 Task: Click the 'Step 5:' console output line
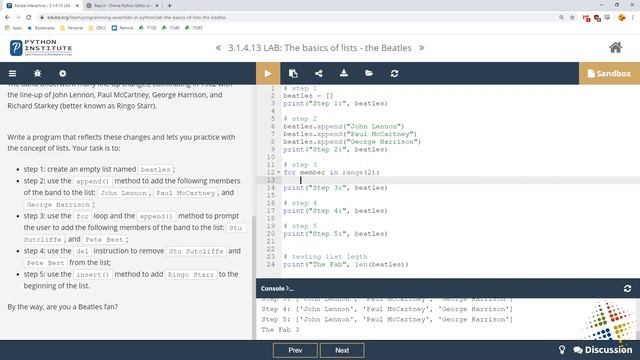pyautogui.click(x=387, y=319)
